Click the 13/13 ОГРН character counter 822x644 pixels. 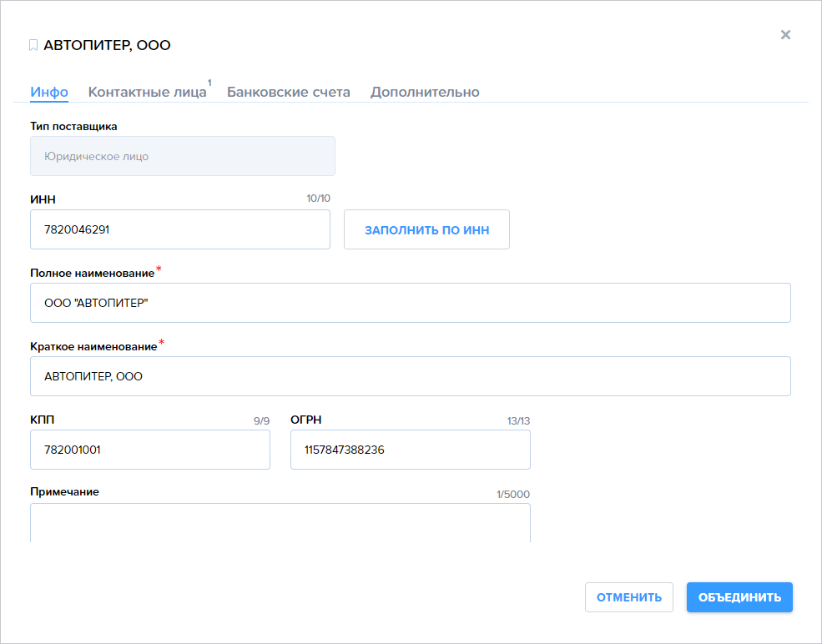tap(518, 420)
